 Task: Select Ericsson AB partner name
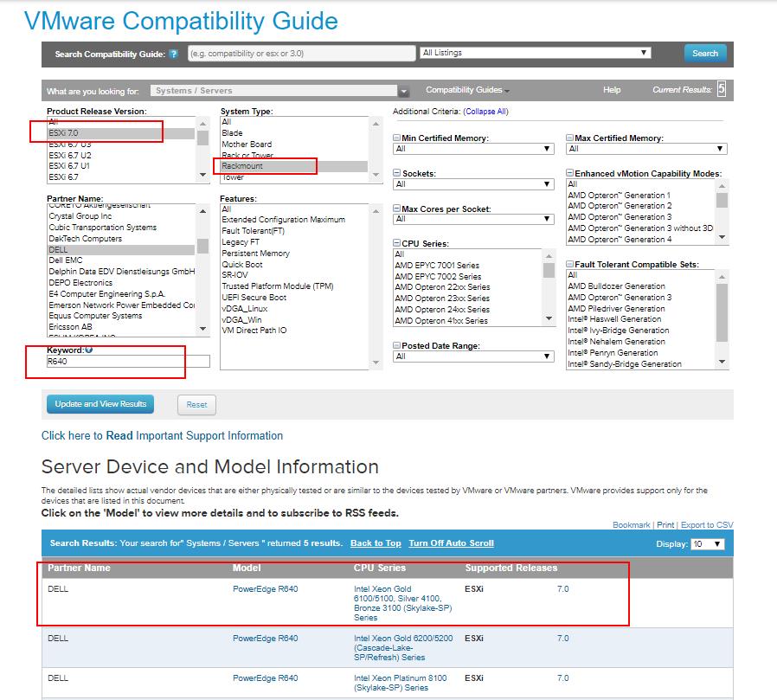point(121,327)
